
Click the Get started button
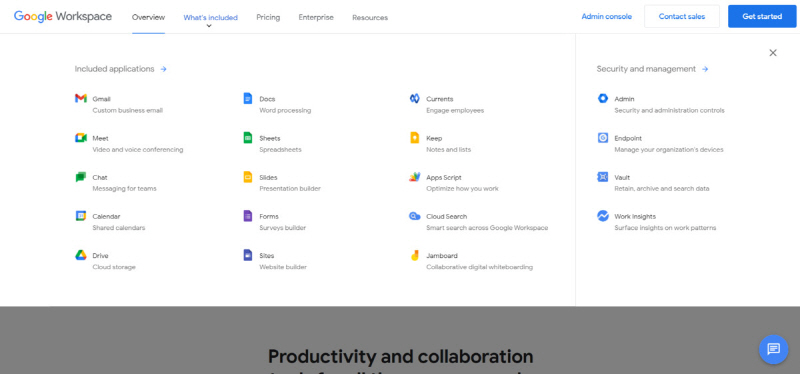coord(762,16)
